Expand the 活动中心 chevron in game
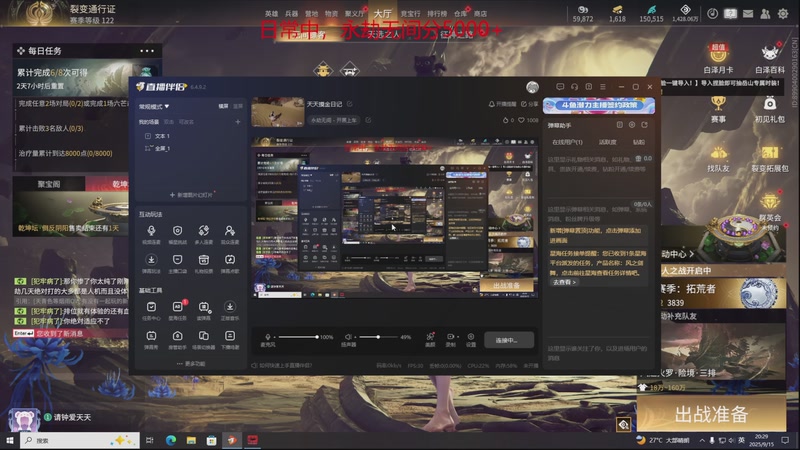800x450 pixels. click(691, 254)
